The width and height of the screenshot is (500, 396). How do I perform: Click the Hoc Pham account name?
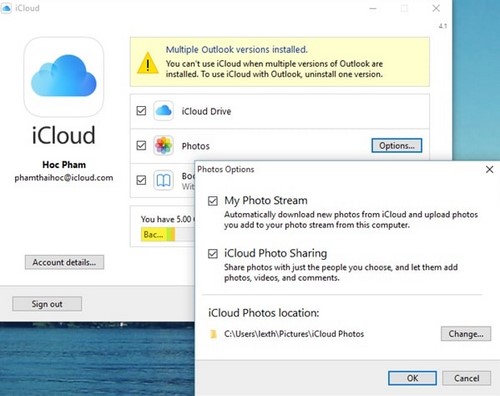click(x=64, y=165)
